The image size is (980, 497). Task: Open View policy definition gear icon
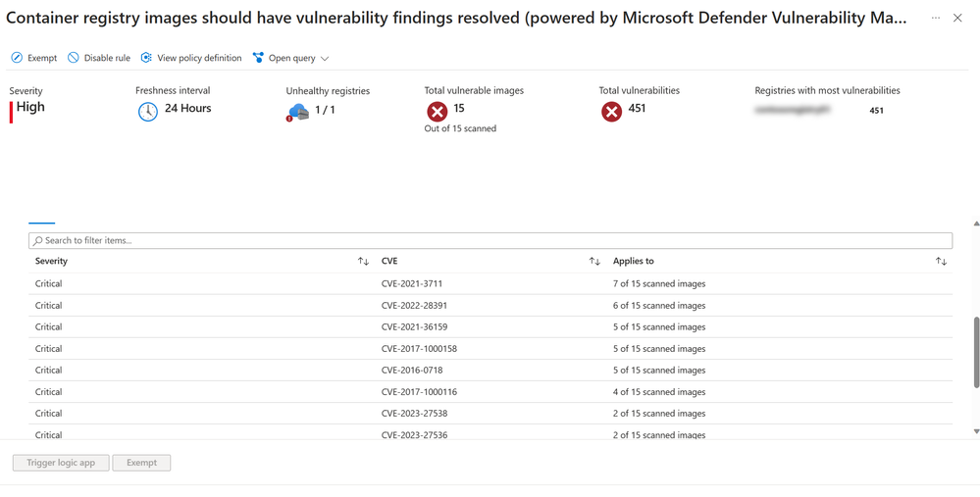146,58
